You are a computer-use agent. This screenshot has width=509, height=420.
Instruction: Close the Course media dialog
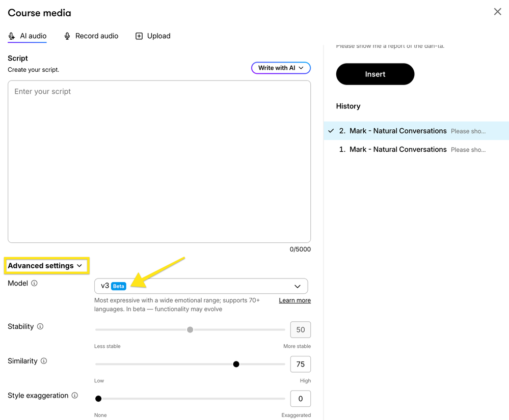pyautogui.click(x=497, y=12)
